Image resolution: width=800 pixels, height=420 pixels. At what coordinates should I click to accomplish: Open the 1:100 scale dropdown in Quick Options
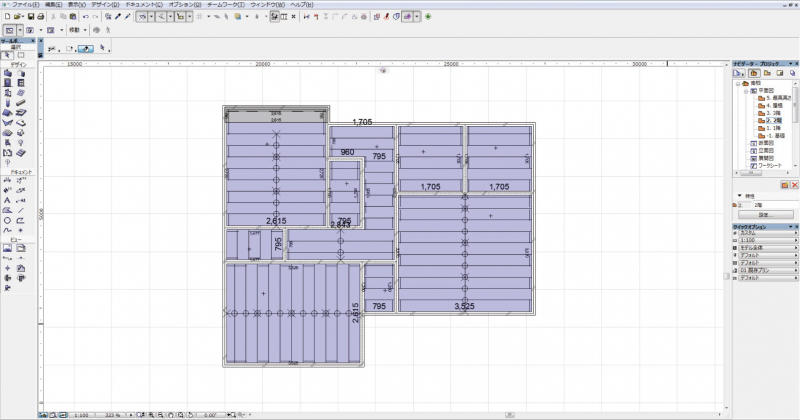click(765, 240)
